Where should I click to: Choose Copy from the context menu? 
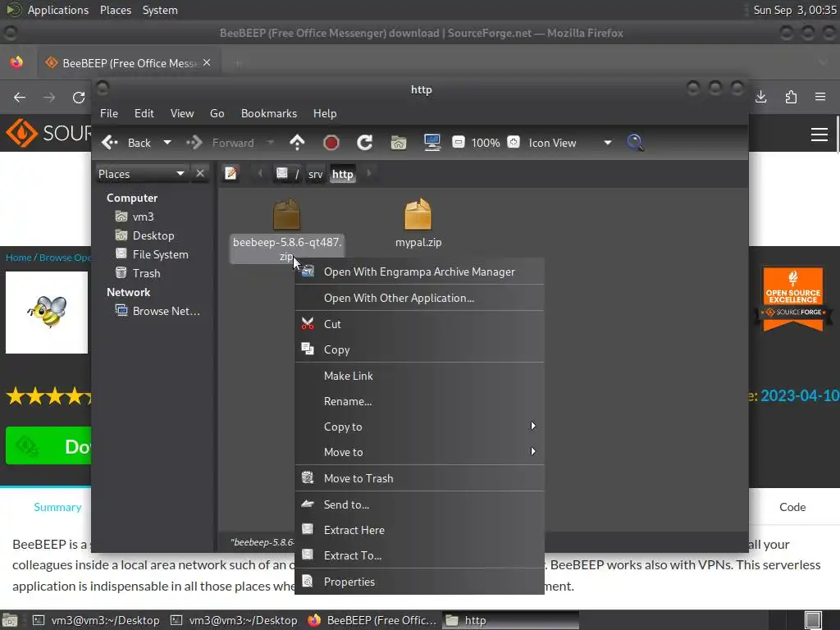click(419, 349)
